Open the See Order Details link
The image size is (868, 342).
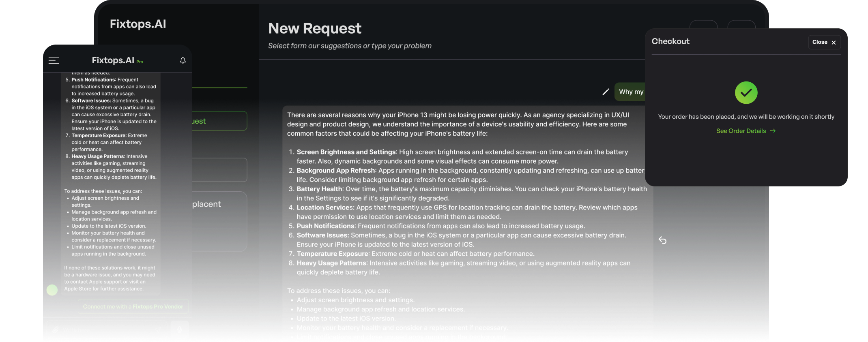(741, 131)
